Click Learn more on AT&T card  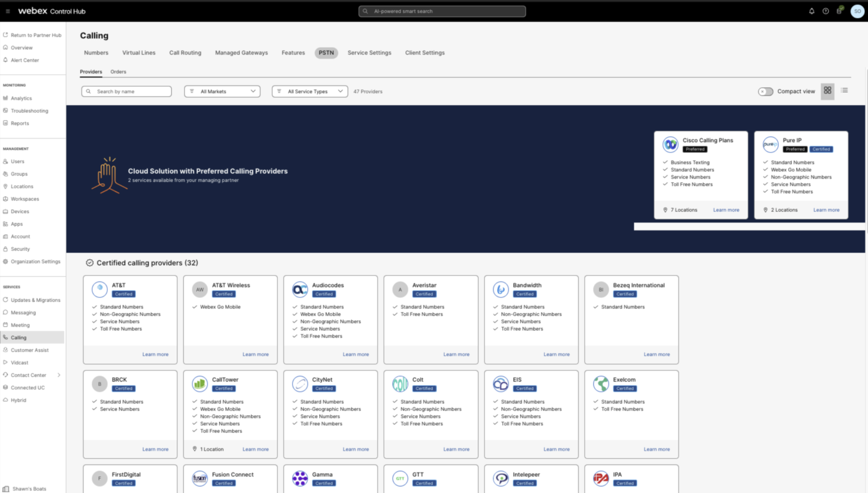155,354
